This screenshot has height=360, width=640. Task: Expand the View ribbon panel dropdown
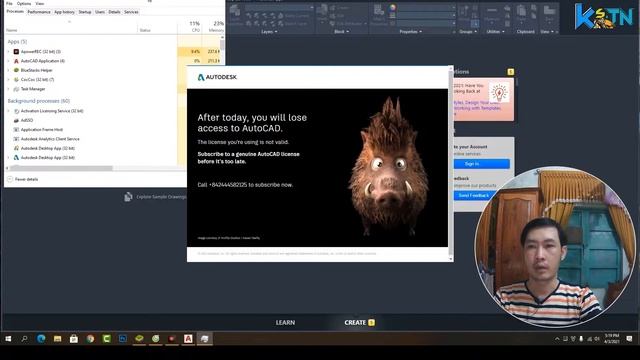point(547,31)
